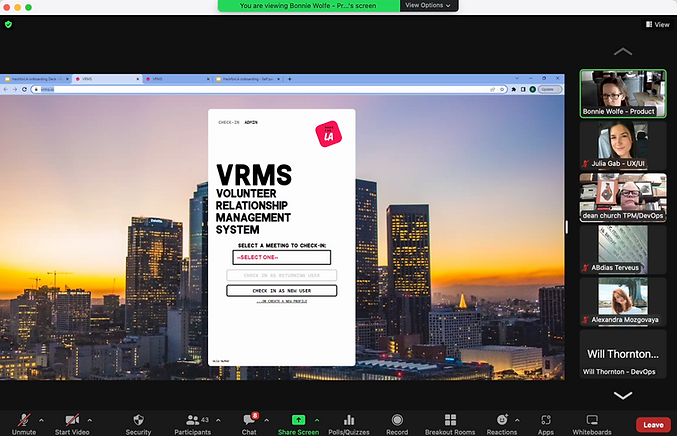This screenshot has height=436, width=677.
Task: Select Julia Gab's video thumbnail
Action: (623, 145)
